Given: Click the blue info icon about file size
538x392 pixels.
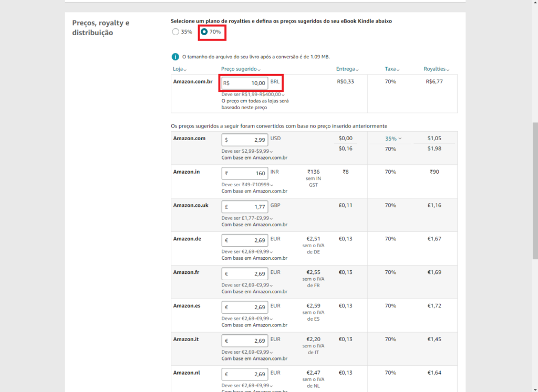Looking at the screenshot, I should [175, 57].
